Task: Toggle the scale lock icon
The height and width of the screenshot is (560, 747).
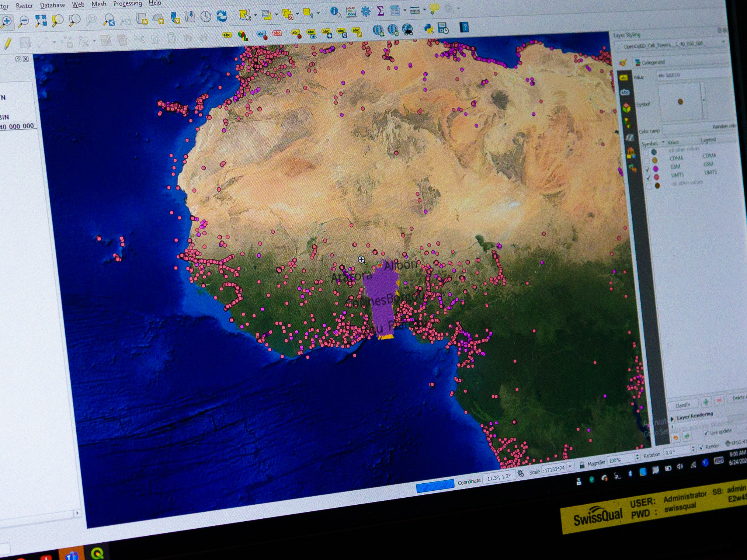Action: coord(582,465)
